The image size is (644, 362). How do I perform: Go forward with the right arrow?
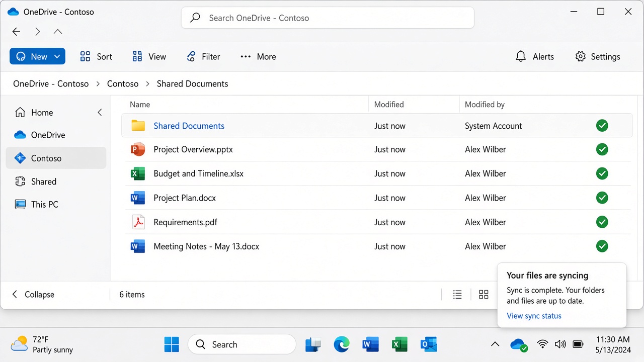coord(37,32)
